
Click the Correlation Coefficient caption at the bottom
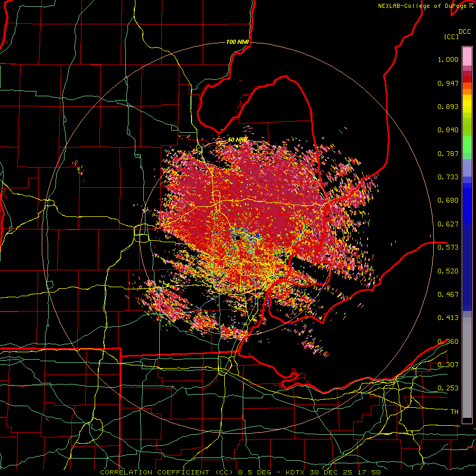240,472
